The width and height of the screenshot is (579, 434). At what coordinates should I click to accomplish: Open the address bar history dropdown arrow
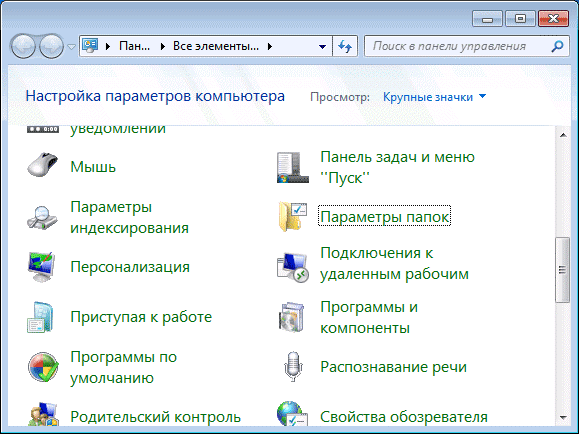pos(322,47)
